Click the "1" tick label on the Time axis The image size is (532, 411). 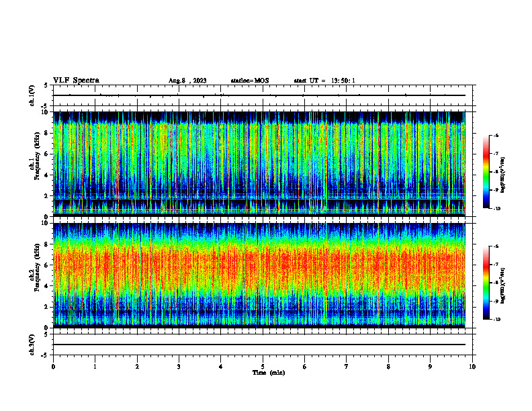coord(95,367)
